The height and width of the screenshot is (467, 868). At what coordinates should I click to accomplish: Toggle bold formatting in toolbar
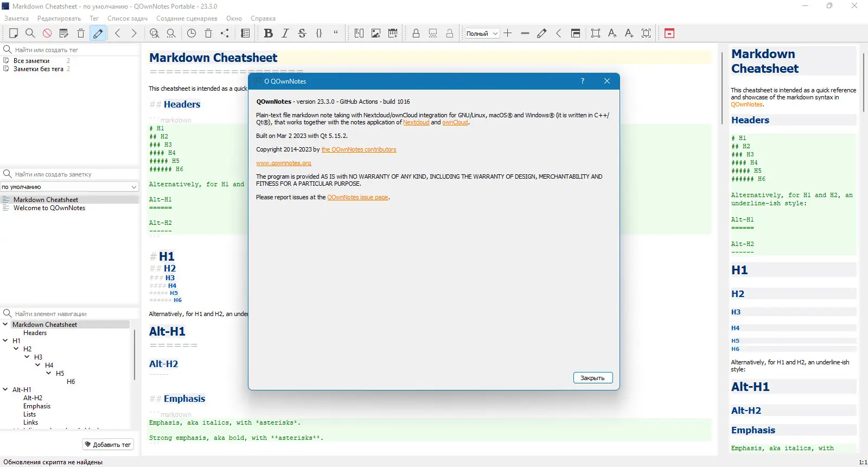tap(268, 33)
